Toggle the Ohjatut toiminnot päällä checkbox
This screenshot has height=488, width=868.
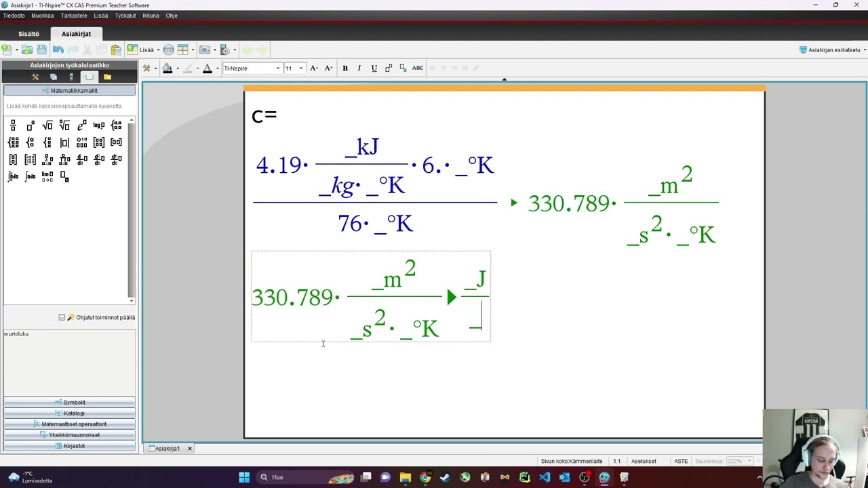point(62,317)
